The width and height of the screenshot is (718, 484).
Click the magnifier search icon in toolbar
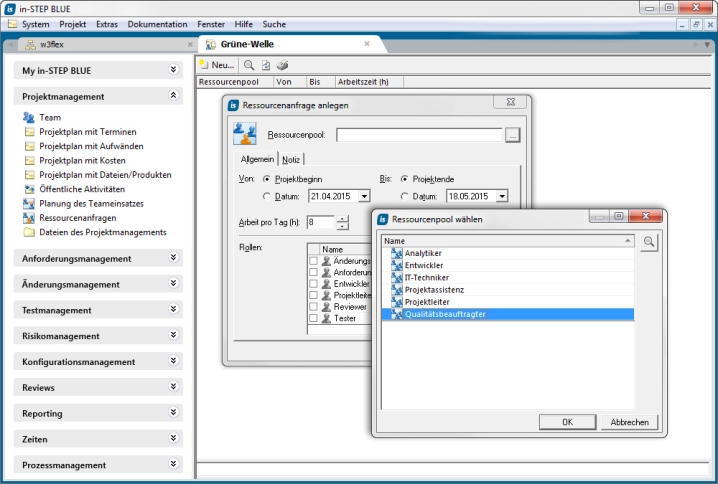(x=249, y=65)
